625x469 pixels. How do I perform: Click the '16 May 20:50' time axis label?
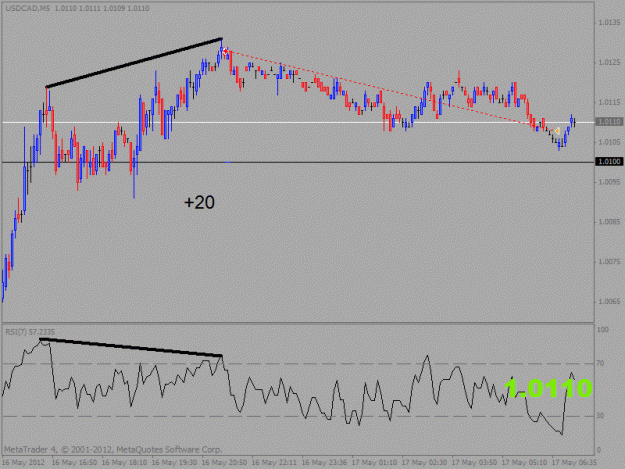(x=224, y=463)
